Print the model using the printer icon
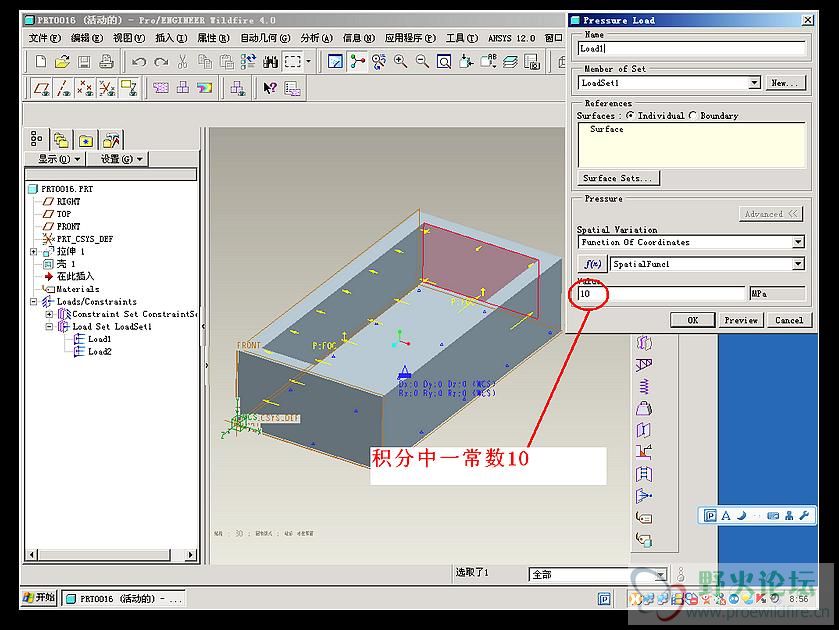Image resolution: width=839 pixels, height=630 pixels. pos(106,62)
